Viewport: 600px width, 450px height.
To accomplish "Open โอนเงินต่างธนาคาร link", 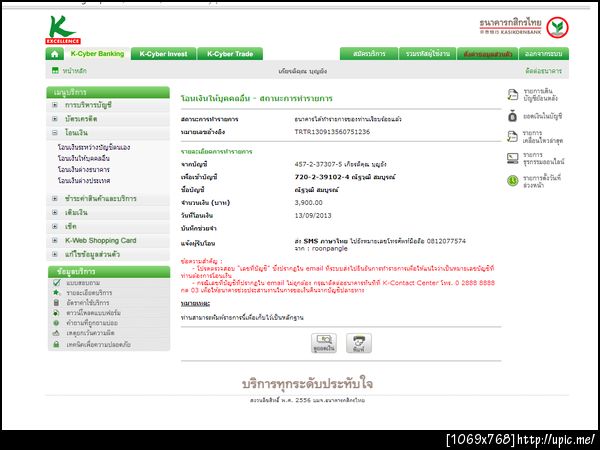I will (84, 170).
